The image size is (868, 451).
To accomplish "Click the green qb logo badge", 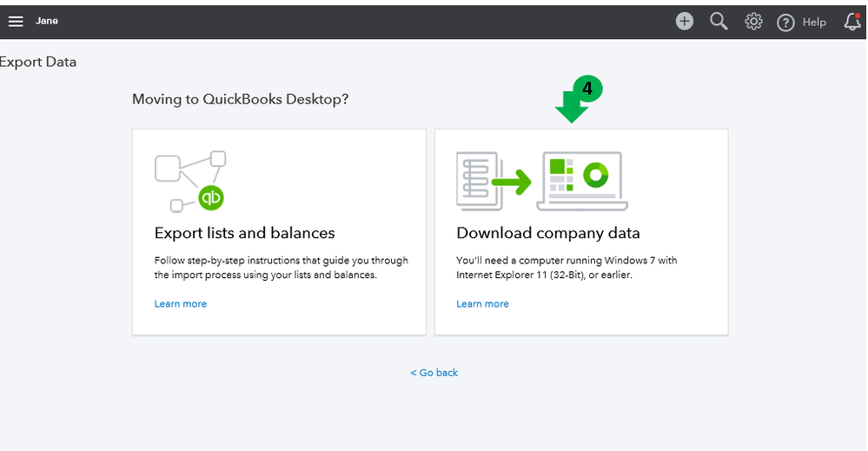I will [211, 197].
